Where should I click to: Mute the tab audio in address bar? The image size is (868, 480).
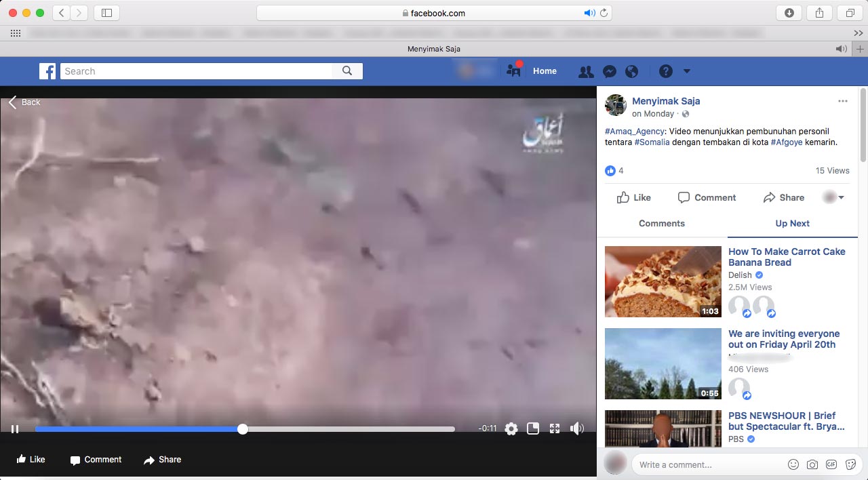coord(589,13)
